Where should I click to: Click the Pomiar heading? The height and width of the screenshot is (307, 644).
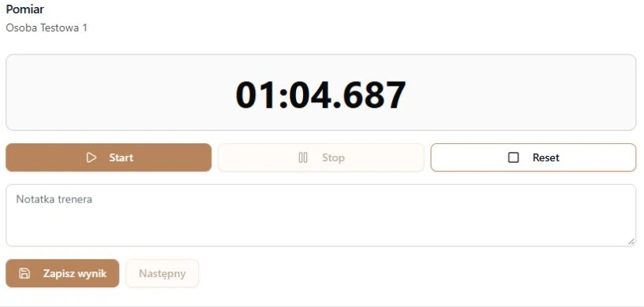pos(25,9)
